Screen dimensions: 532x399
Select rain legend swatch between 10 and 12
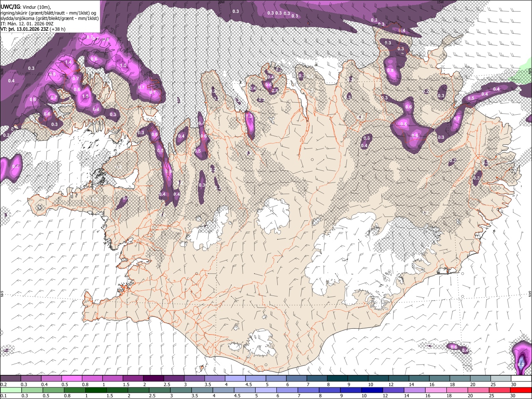click(x=372, y=390)
